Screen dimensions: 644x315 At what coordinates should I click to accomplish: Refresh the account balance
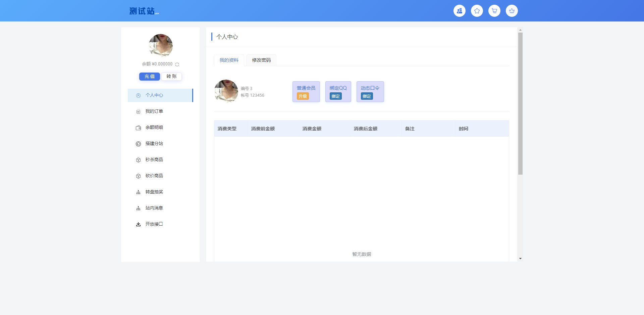pos(177,64)
